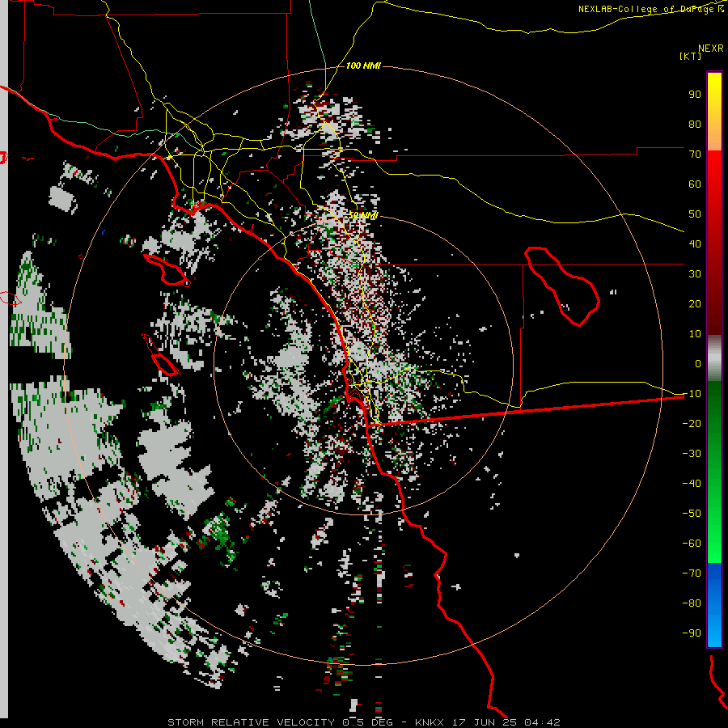Image resolution: width=728 pixels, height=728 pixels.
Task: Click the -90 value on velocity scale
Action: point(692,633)
